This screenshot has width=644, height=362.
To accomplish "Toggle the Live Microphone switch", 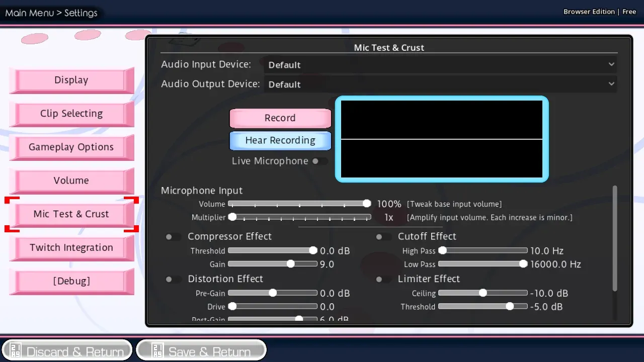I will tap(319, 161).
